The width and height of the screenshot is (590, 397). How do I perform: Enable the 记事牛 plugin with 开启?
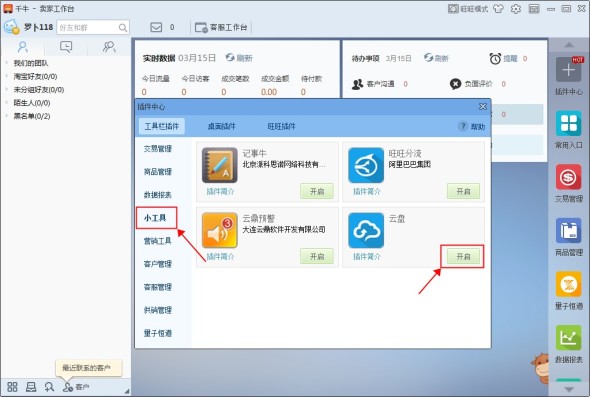(x=317, y=191)
